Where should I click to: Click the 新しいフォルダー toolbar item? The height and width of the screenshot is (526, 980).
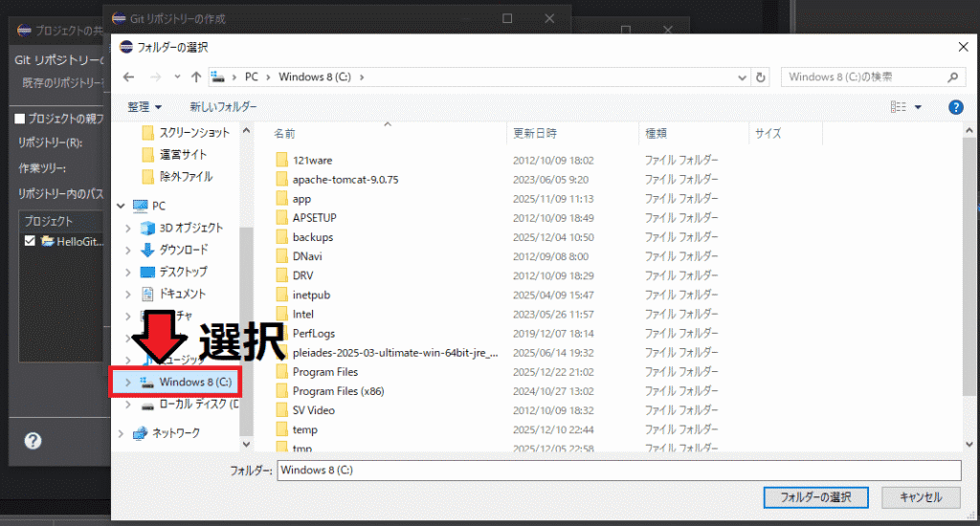[x=223, y=107]
